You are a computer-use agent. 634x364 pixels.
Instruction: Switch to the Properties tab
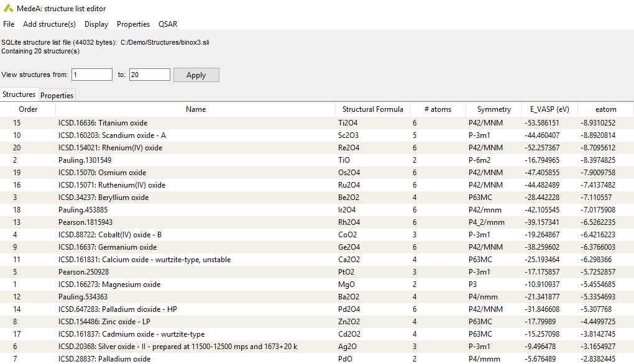pos(57,95)
